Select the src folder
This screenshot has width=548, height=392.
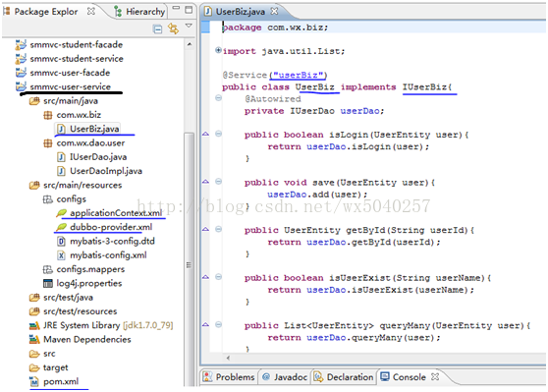(49, 354)
